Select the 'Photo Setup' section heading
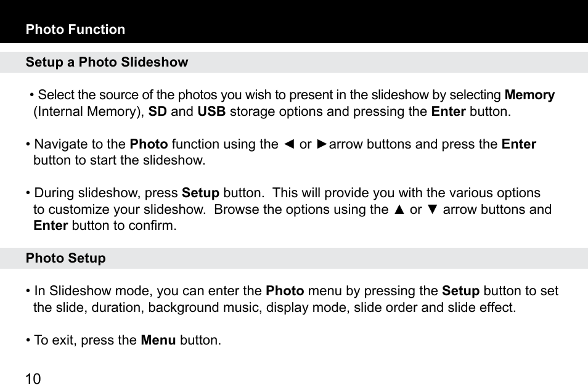 pyautogui.click(x=65, y=258)
